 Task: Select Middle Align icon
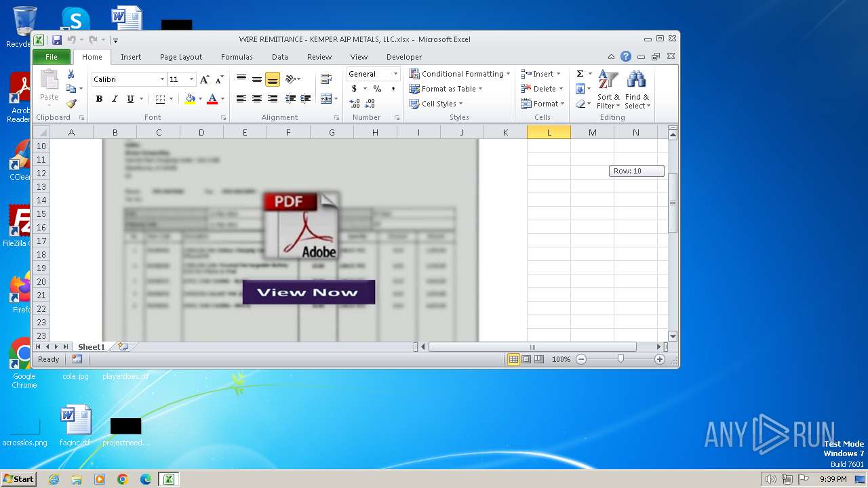(256, 79)
